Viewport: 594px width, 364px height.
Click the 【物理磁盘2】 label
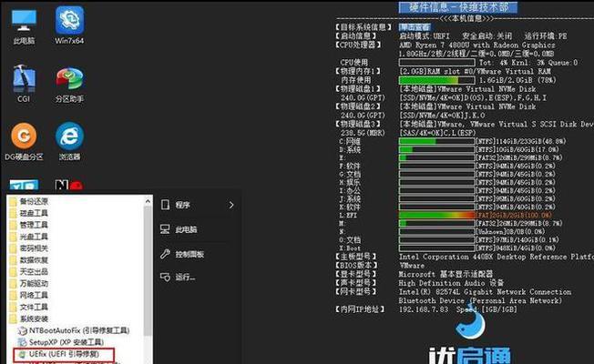[x=358, y=106]
